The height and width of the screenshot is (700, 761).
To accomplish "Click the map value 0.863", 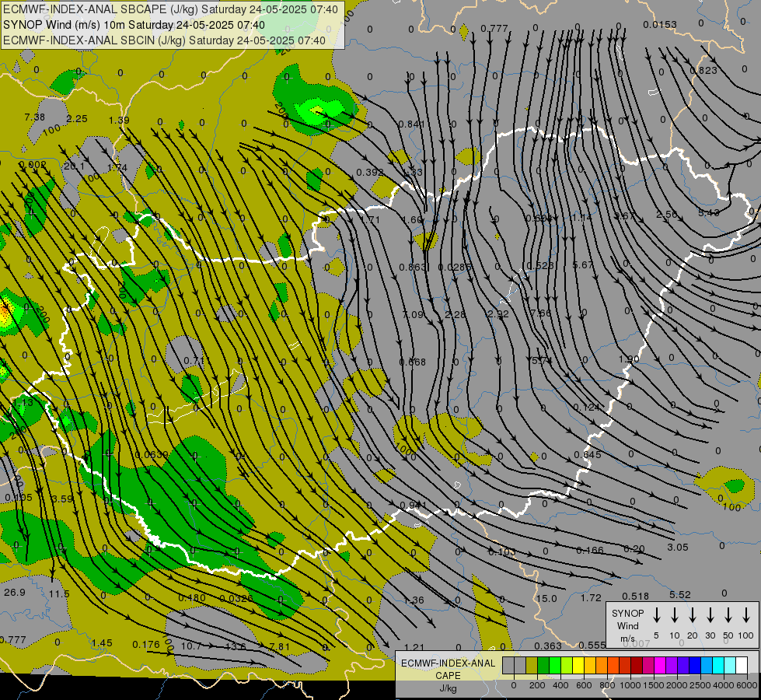I will 413,268.
